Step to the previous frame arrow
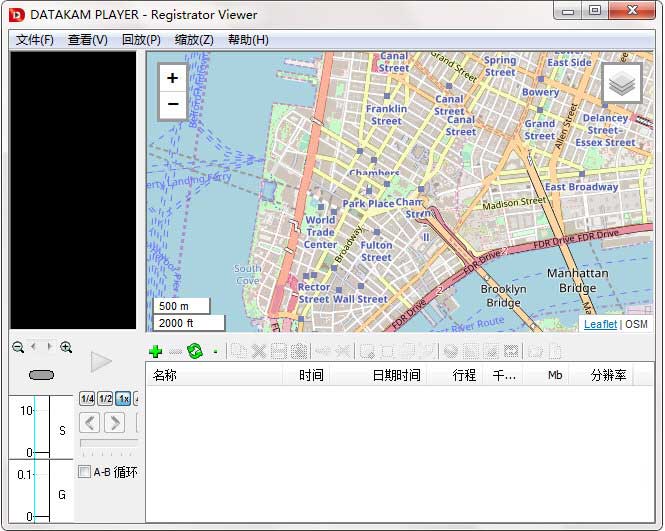Screen dimensions: 665x531 point(89,423)
